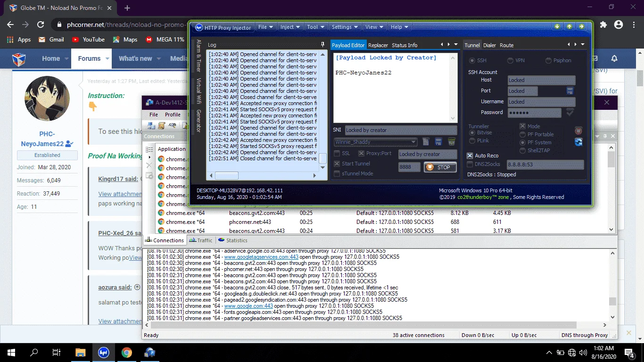
Task: Switch to the Route tab
Action: point(507,45)
